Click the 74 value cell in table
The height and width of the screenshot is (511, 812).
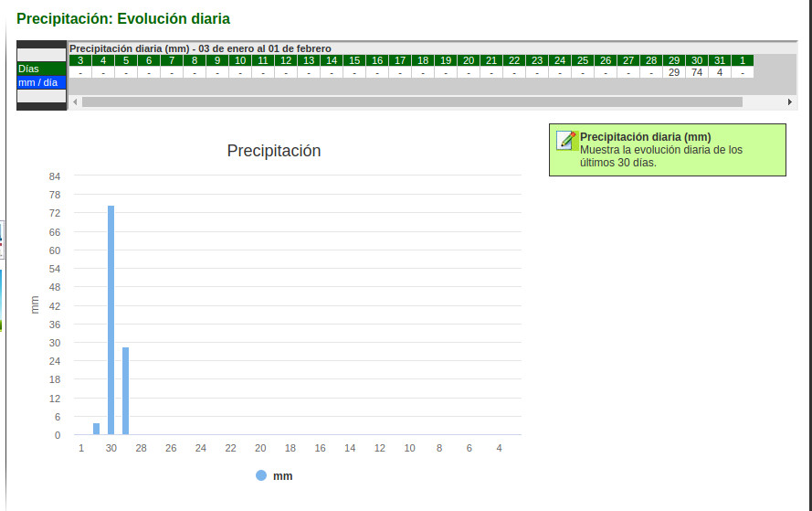click(x=697, y=72)
